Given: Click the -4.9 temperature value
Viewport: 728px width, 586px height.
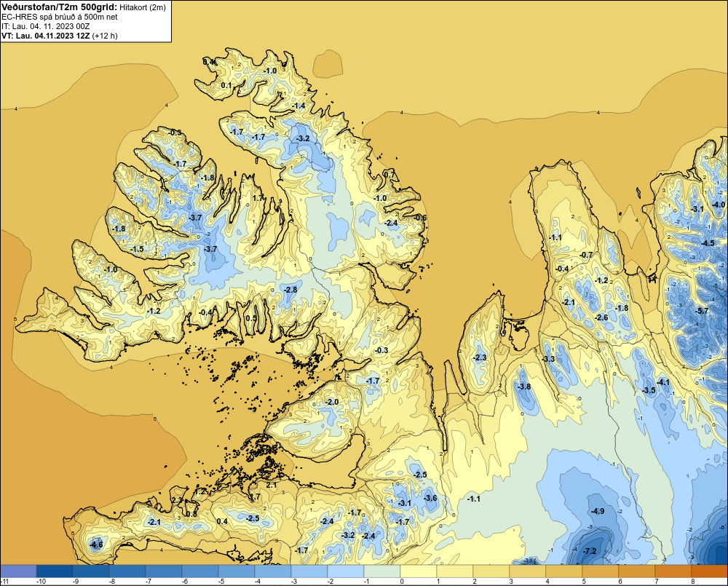Looking at the screenshot, I should [597, 511].
